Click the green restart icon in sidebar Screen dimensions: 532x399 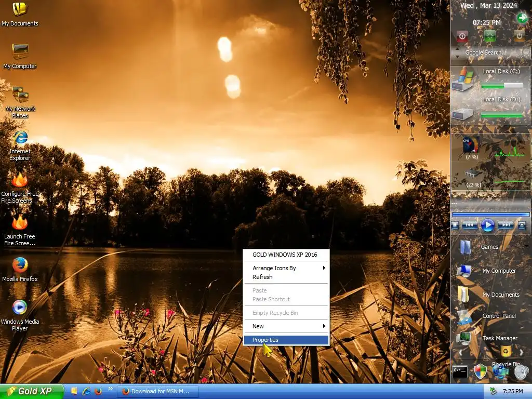[489, 36]
